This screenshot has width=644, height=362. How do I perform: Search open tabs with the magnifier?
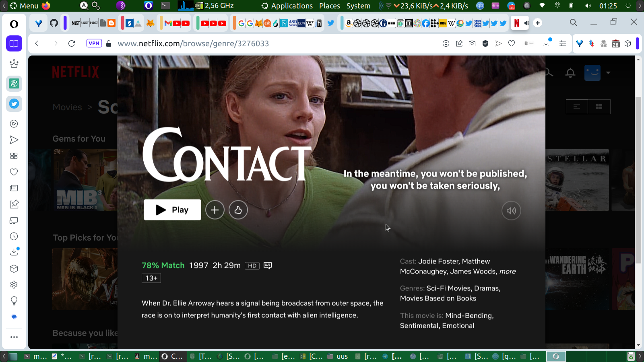(x=574, y=23)
